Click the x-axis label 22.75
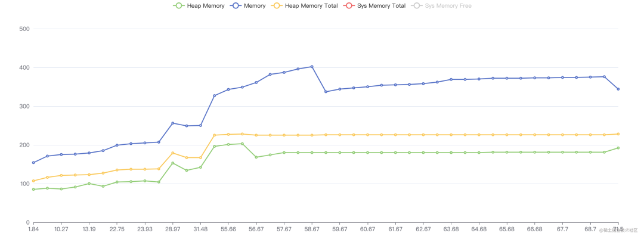Screen dimensions: 644x239 tap(117, 229)
